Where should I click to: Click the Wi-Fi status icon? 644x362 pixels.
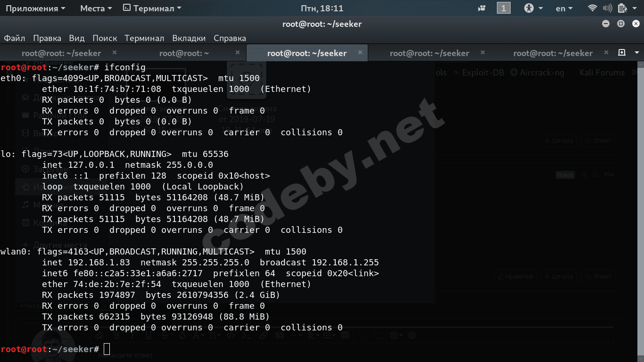[593, 8]
